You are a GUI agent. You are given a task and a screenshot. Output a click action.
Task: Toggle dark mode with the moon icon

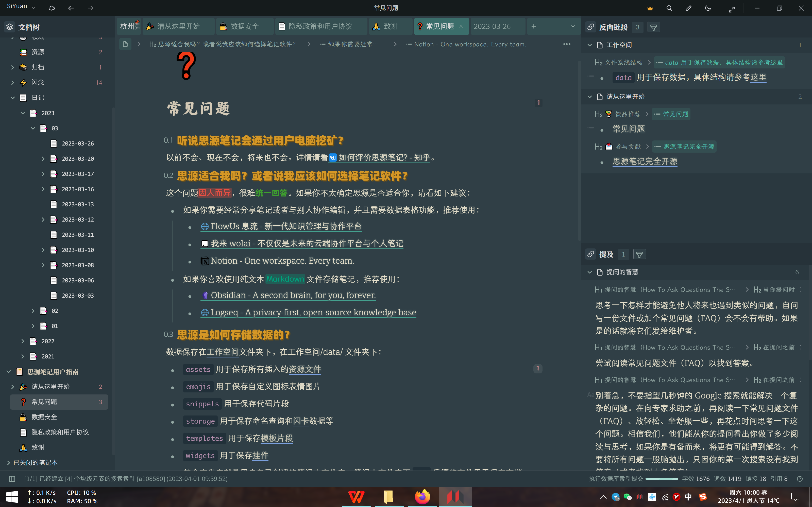708,8
